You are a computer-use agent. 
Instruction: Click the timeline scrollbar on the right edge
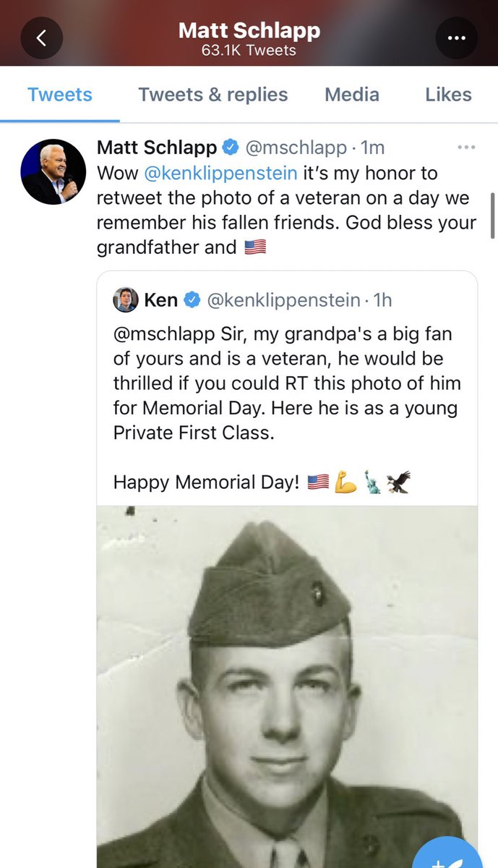tap(494, 215)
